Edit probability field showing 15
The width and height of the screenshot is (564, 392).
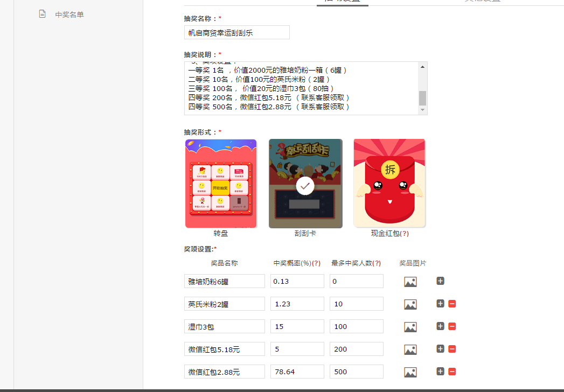(x=297, y=326)
